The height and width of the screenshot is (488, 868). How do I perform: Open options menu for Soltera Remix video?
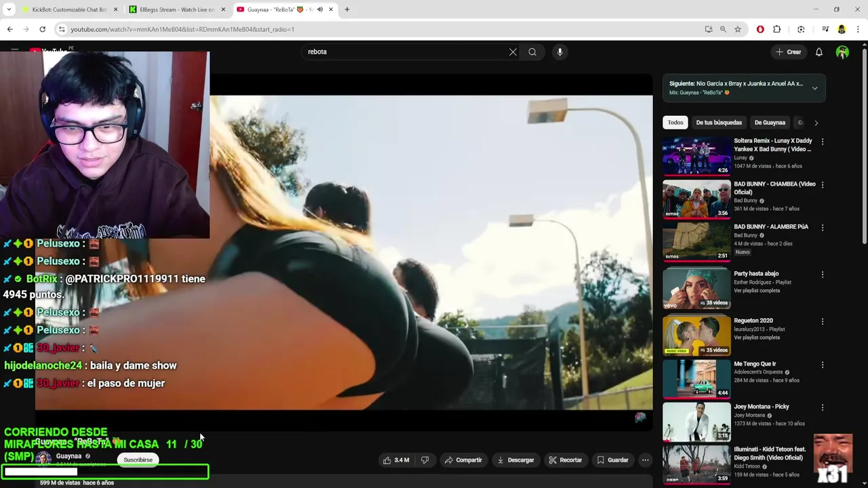coord(823,142)
